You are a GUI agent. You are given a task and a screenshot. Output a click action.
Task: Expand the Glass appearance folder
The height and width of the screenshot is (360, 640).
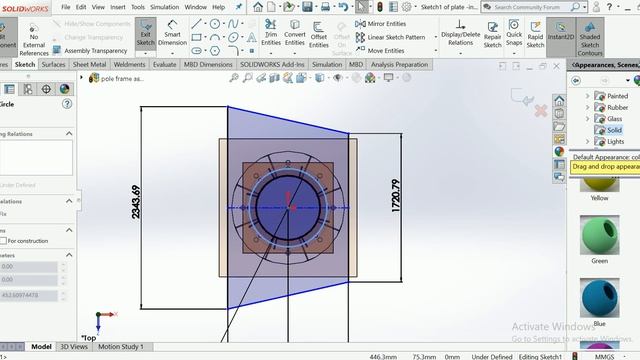[x=588, y=119]
